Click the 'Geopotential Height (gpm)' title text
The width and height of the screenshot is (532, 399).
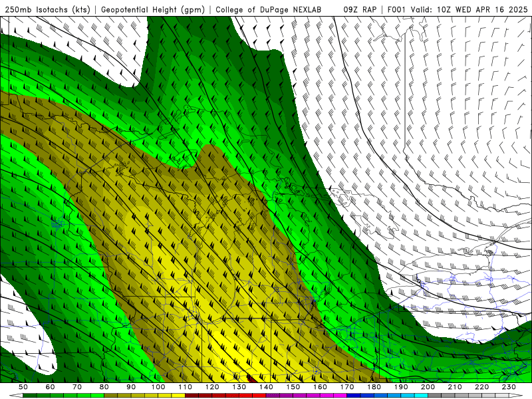point(153,9)
